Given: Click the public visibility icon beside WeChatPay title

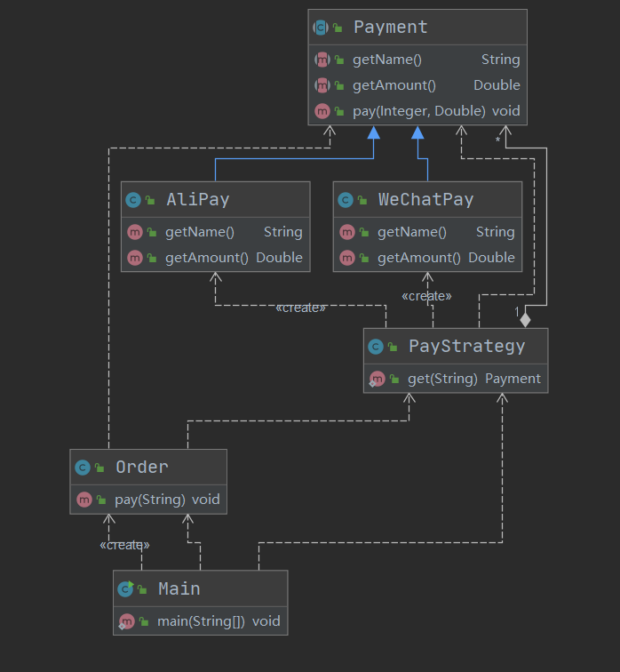Looking at the screenshot, I should tap(362, 200).
